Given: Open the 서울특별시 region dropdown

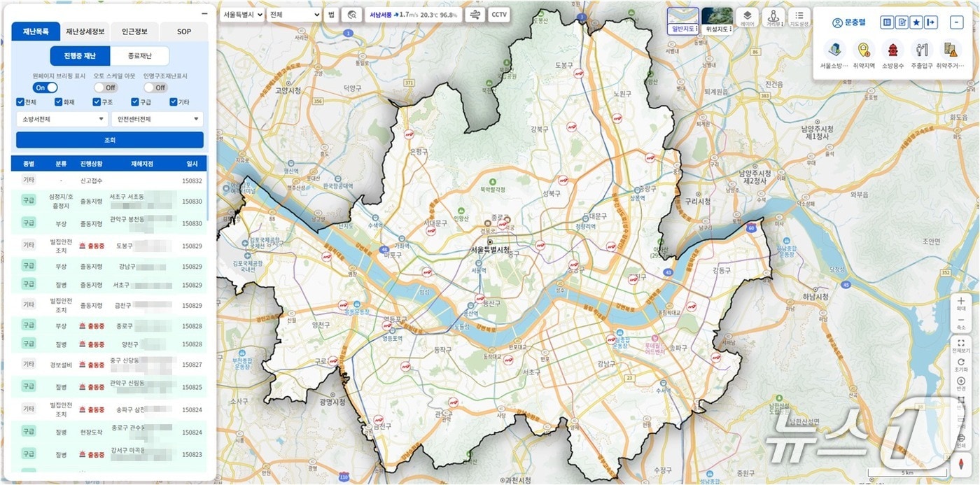Looking at the screenshot, I should [241, 15].
